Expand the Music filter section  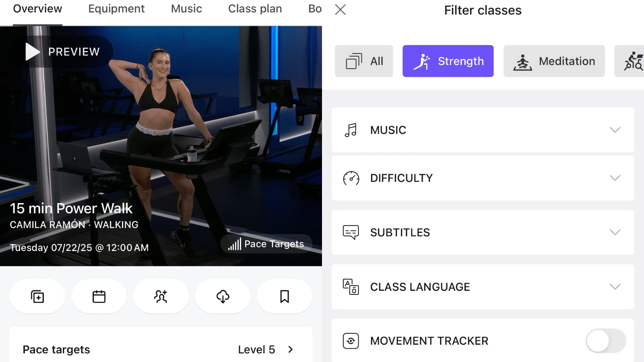click(x=483, y=130)
